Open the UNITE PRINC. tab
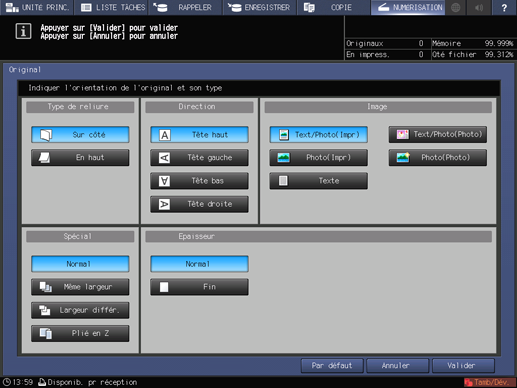517x388 pixels. tap(37, 7)
